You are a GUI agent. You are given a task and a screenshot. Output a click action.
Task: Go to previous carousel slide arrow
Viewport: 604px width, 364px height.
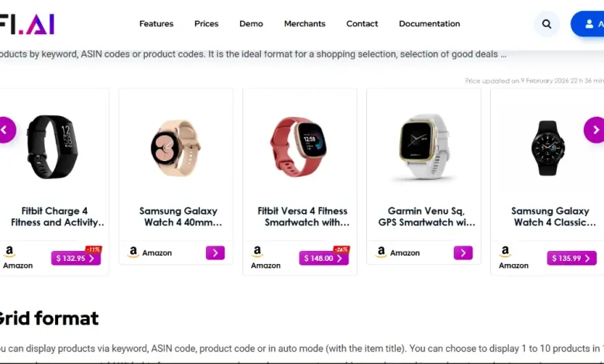point(5,129)
